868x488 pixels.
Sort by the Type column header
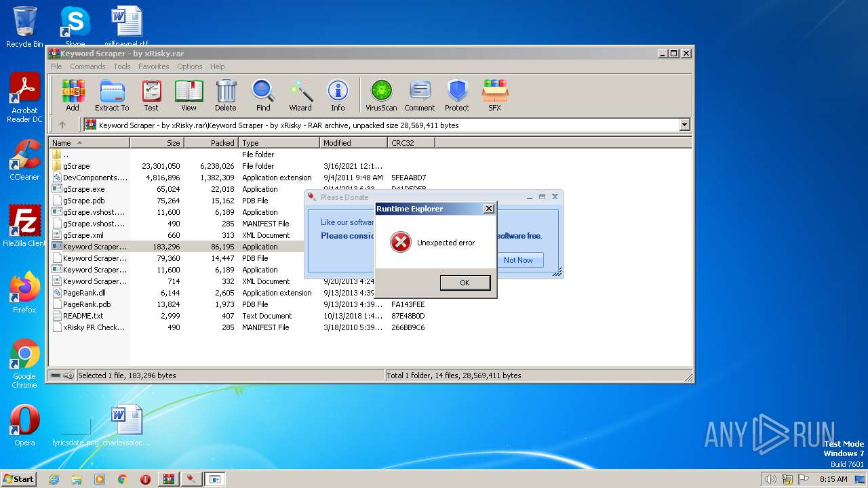click(279, 143)
